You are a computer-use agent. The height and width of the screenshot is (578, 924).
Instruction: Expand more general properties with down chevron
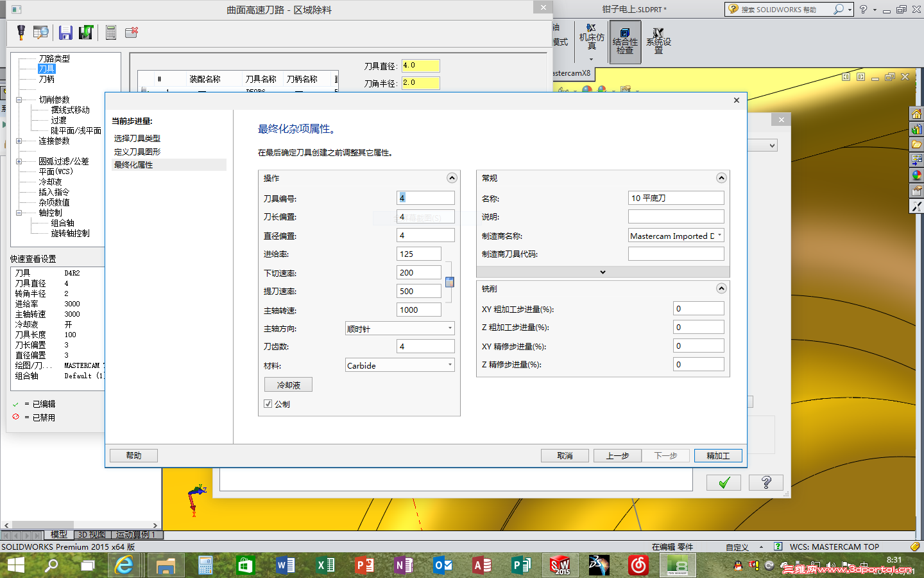603,272
